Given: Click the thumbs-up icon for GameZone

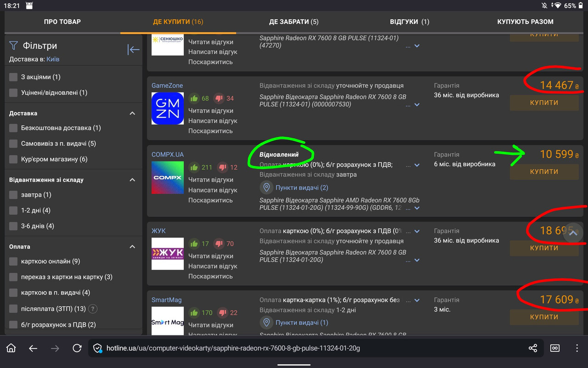Looking at the screenshot, I should (194, 98).
